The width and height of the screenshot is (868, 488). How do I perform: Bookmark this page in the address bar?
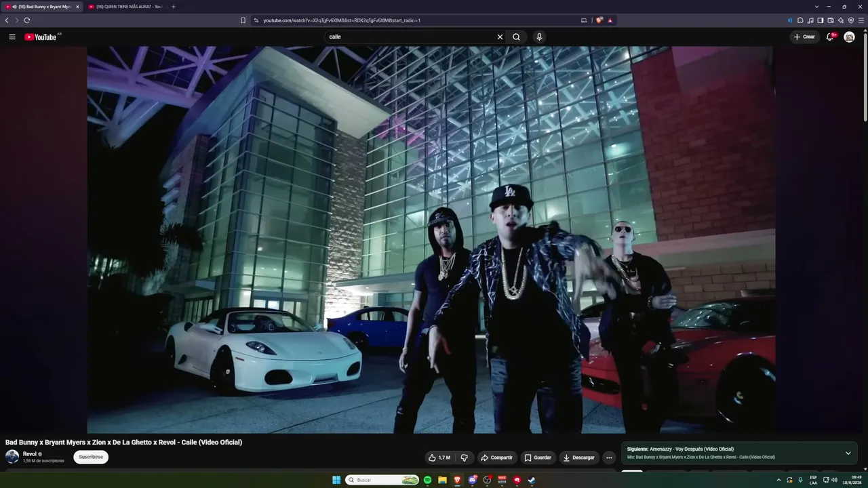(243, 20)
